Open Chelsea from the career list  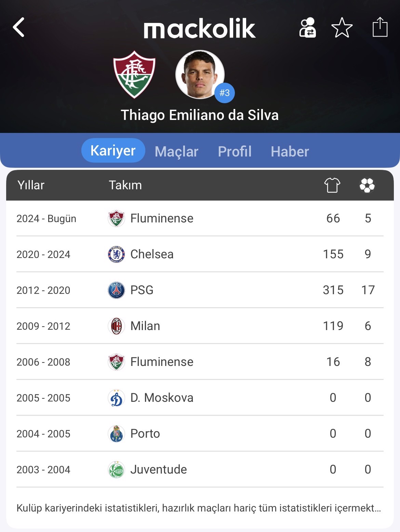(152, 254)
